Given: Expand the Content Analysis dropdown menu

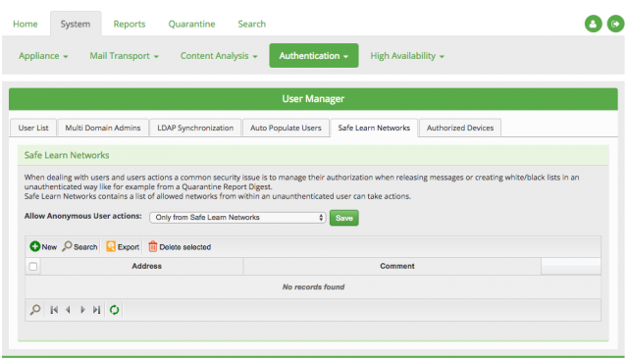Looking at the screenshot, I should click(219, 56).
